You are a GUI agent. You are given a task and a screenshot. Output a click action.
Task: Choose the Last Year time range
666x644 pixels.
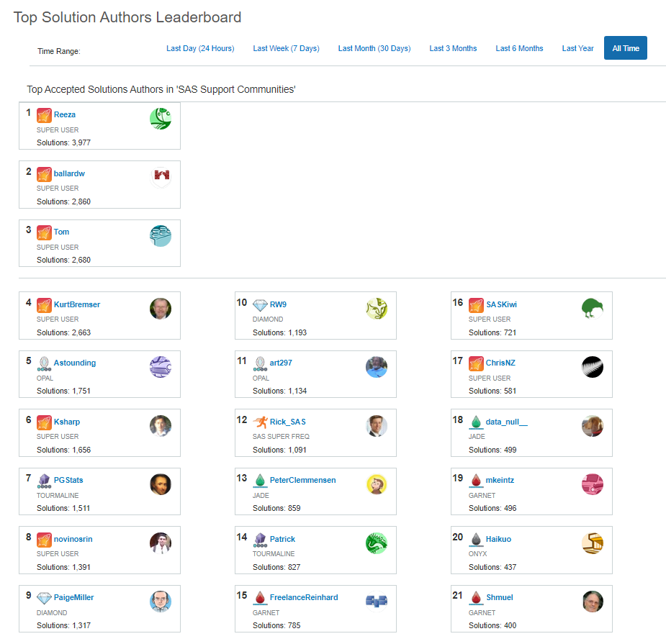click(577, 48)
